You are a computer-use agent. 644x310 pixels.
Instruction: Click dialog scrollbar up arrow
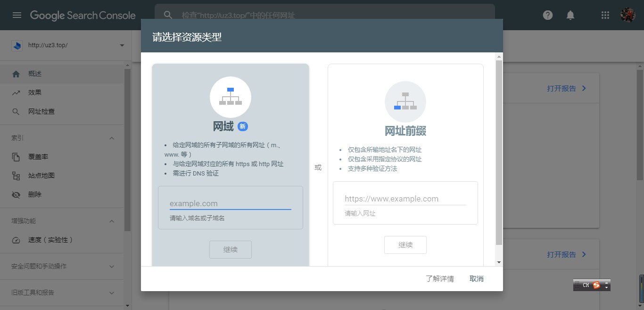pos(499,56)
